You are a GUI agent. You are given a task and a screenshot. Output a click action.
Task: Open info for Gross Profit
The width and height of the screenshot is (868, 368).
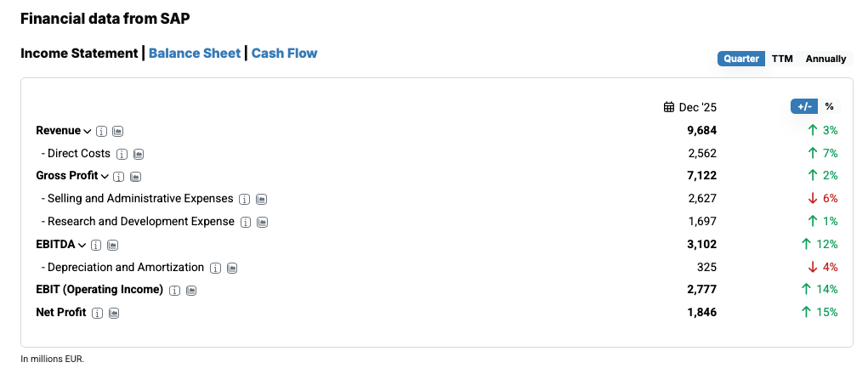pos(119,177)
